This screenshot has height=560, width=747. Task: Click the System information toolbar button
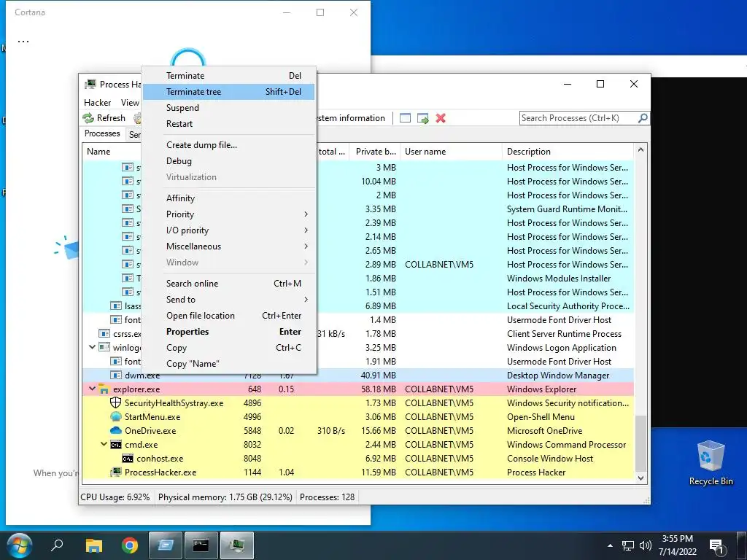coord(351,118)
